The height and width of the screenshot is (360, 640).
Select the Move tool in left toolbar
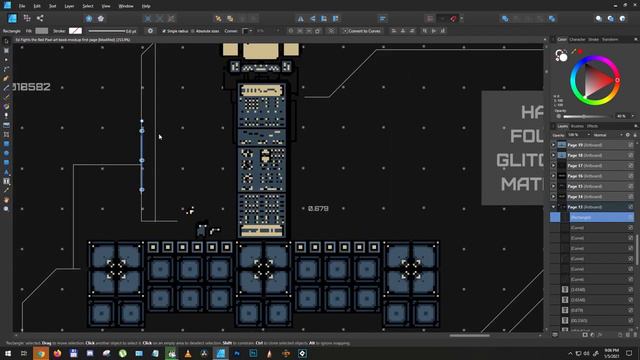6,41
